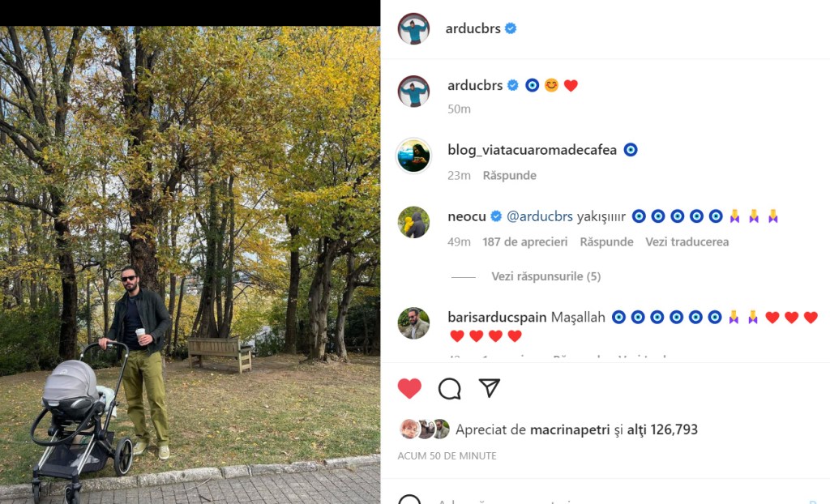Open barisarducspain username link
Viewport: 830px width, 504px height.
tap(497, 317)
